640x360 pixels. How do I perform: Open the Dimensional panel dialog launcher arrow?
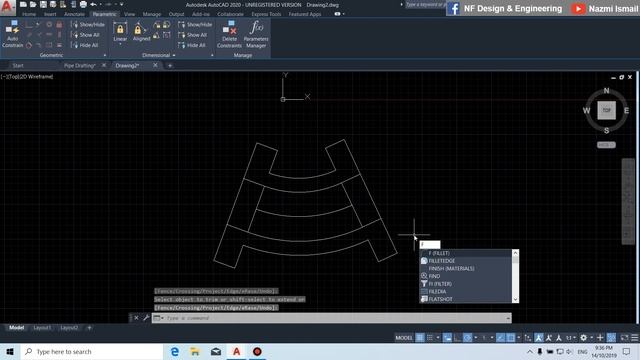coord(212,55)
